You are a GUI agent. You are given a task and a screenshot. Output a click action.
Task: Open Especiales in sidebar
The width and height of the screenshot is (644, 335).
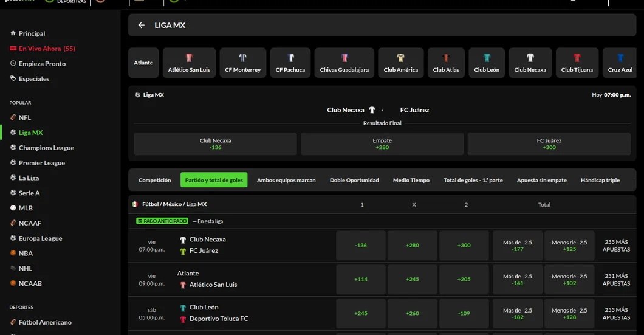(30, 79)
